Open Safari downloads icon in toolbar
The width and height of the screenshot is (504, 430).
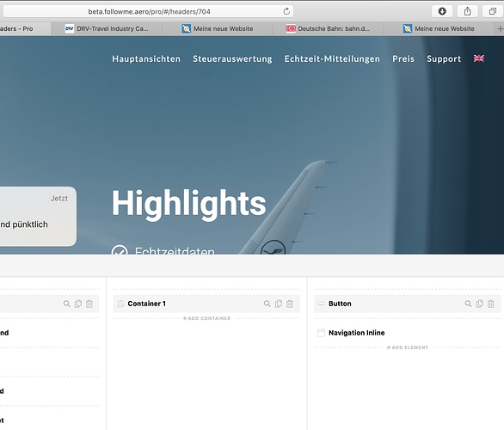coord(442,11)
